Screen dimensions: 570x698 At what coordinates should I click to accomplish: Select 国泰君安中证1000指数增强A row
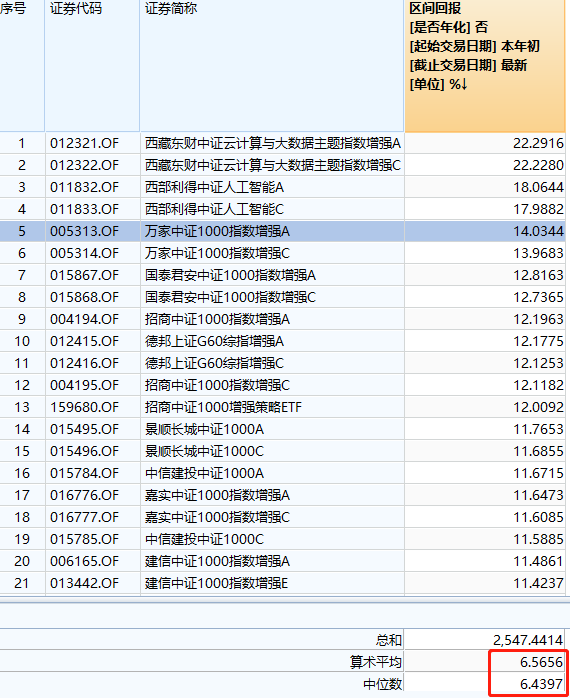[x=283, y=275]
